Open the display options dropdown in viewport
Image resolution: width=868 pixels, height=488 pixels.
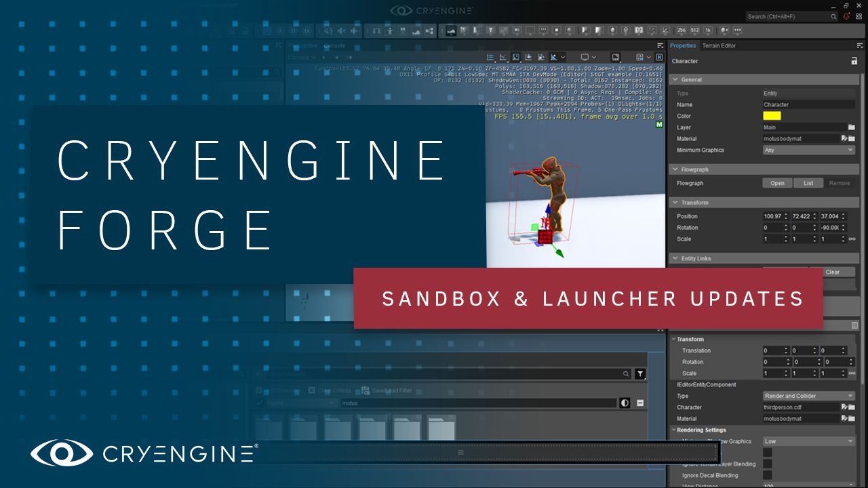pyautogui.click(x=588, y=58)
